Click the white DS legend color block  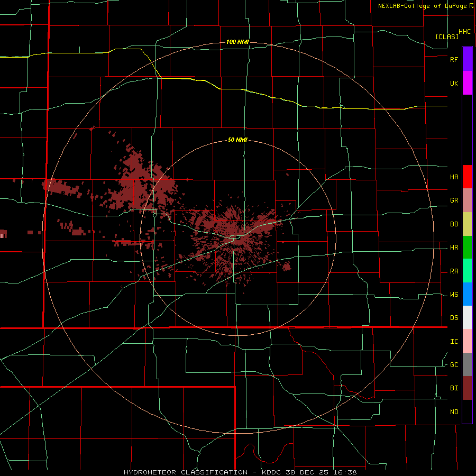(x=467, y=317)
